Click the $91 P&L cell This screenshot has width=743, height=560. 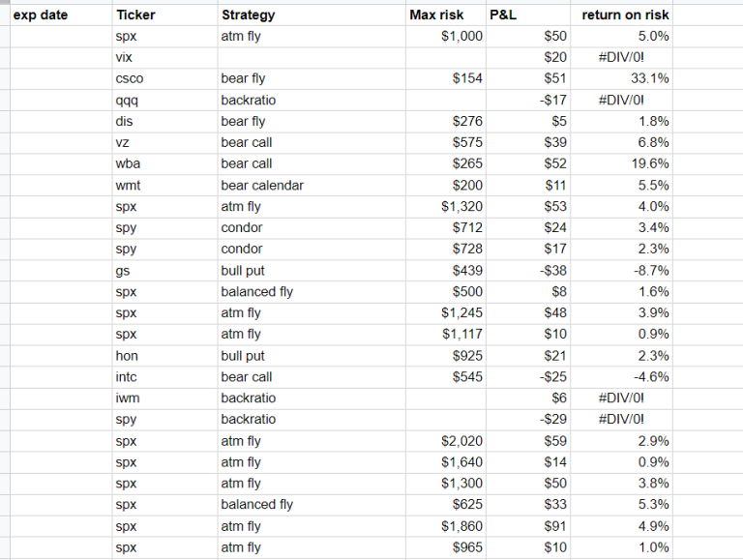pyautogui.click(x=555, y=526)
